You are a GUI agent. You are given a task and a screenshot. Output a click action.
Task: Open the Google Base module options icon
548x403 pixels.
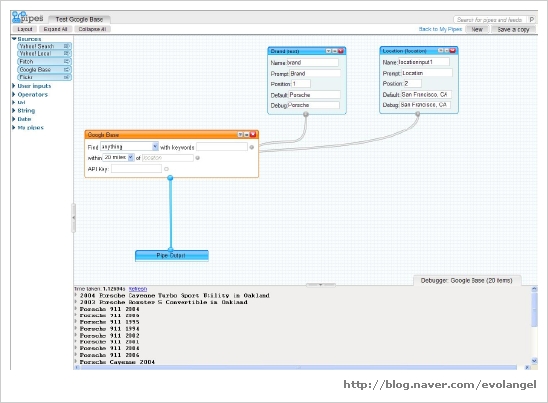pos(240,135)
